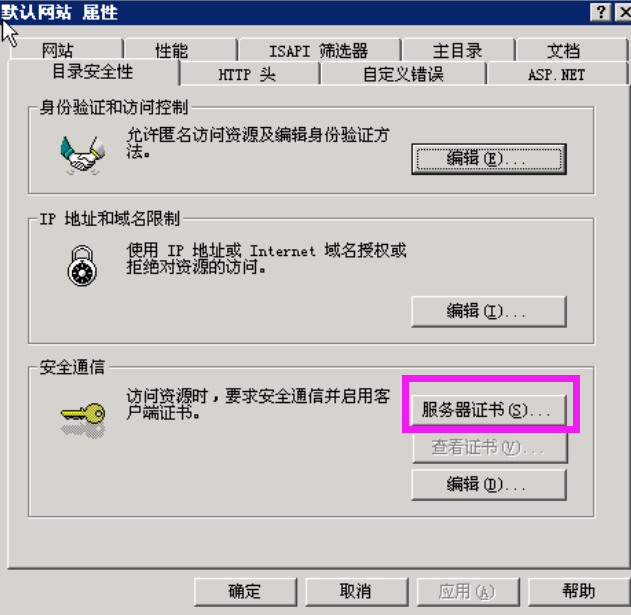Switch to the ASP.NET tab
The width and height of the screenshot is (631, 615).
click(x=557, y=74)
